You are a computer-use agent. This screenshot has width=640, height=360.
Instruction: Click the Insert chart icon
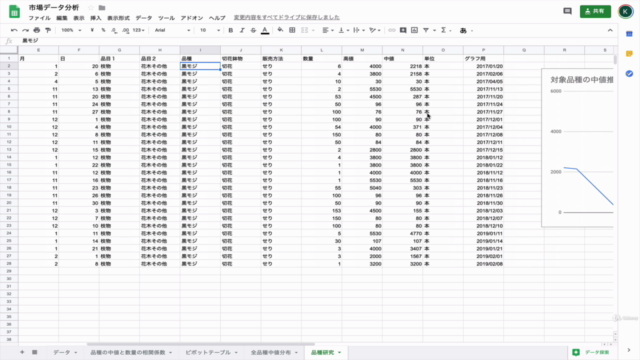(x=414, y=30)
